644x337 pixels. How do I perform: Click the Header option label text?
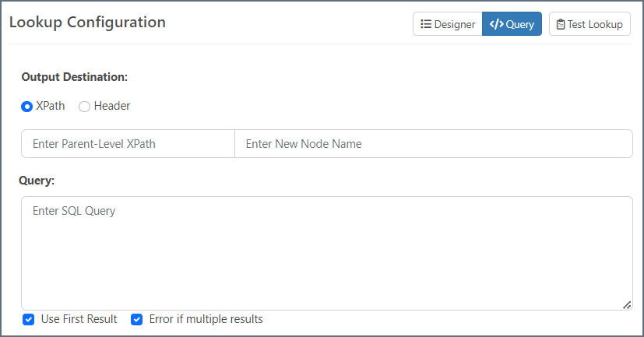pos(112,106)
